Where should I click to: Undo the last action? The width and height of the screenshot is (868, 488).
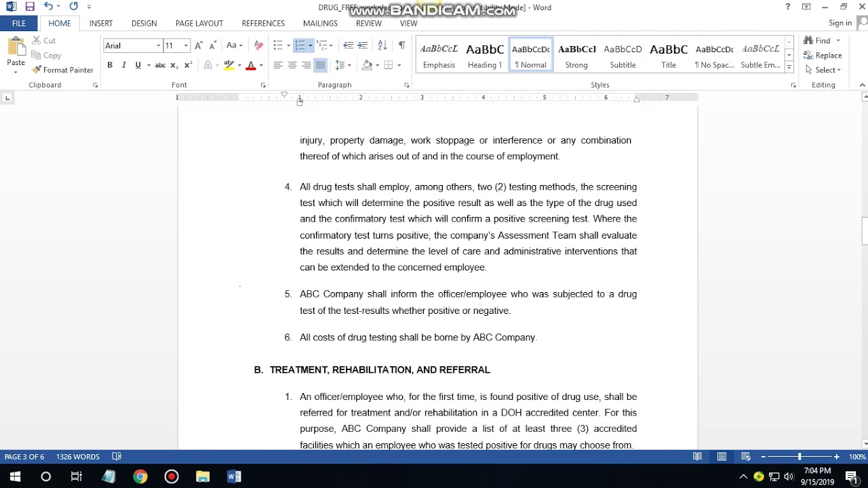[x=48, y=7]
